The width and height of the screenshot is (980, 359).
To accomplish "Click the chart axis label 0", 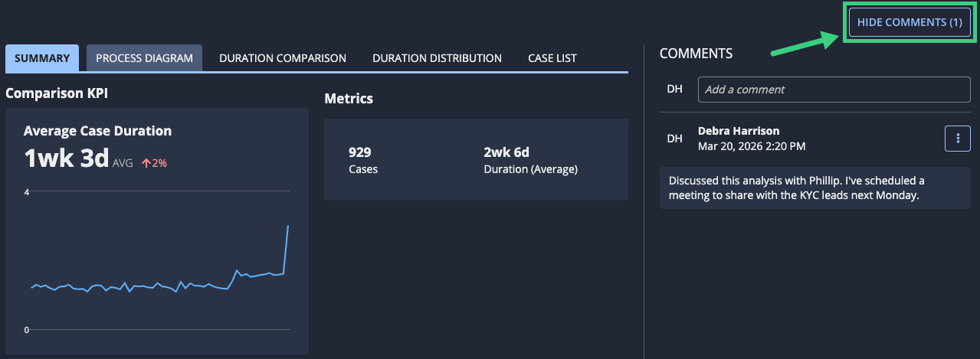I will coord(27,330).
